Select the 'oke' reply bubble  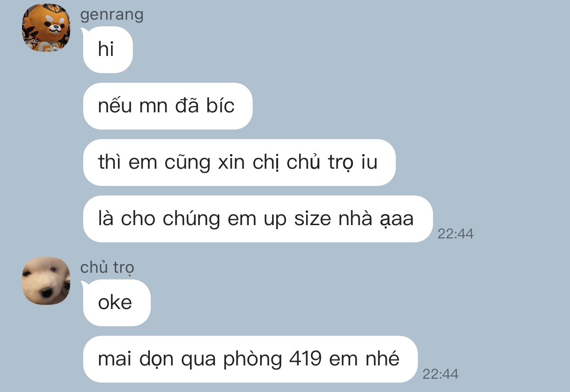click(x=117, y=303)
